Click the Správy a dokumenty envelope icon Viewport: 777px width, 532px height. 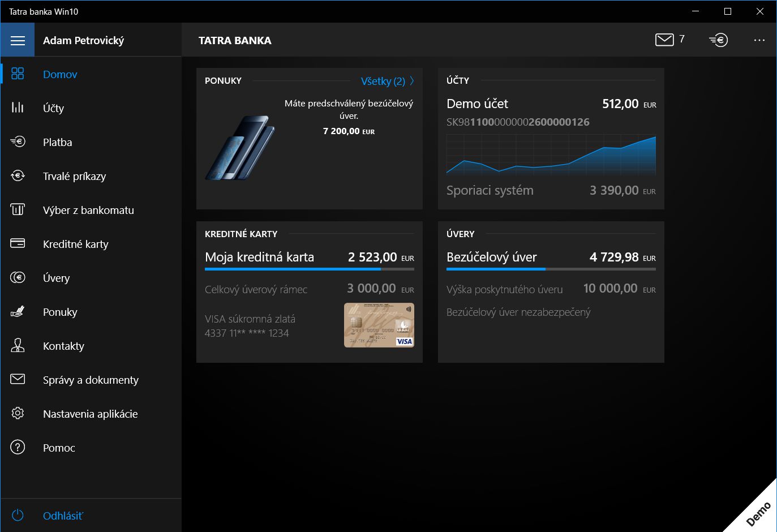point(18,379)
